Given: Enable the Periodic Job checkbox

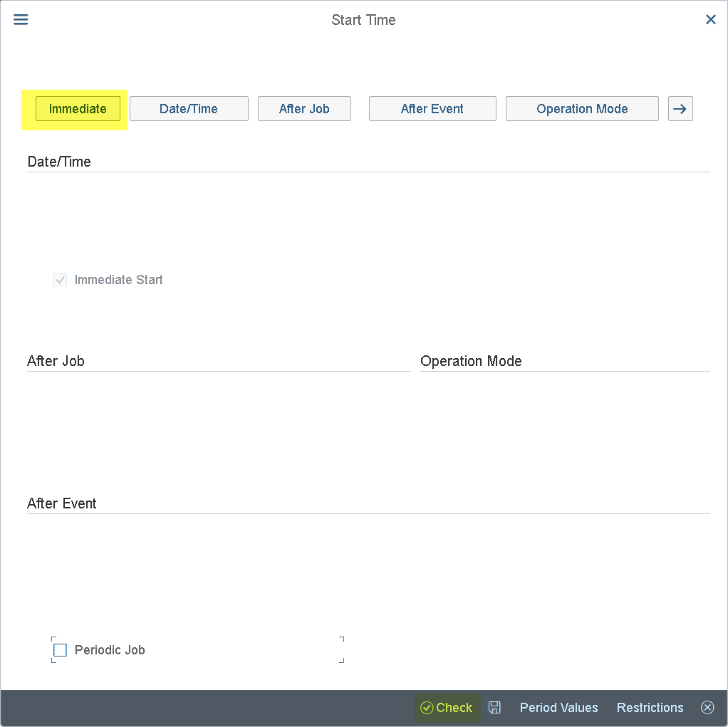Looking at the screenshot, I should tap(61, 650).
